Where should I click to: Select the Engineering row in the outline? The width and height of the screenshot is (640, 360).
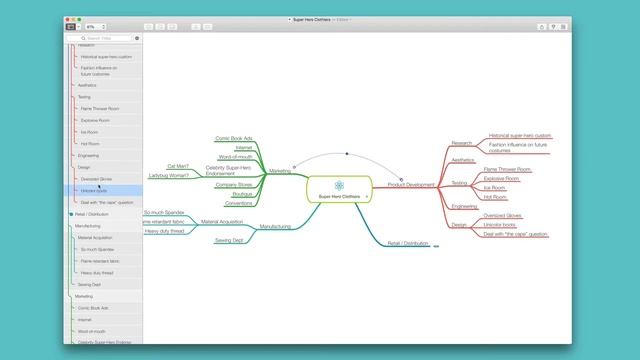[x=104, y=156]
